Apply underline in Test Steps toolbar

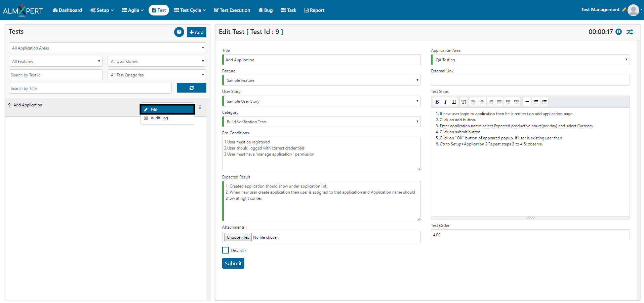(x=454, y=102)
